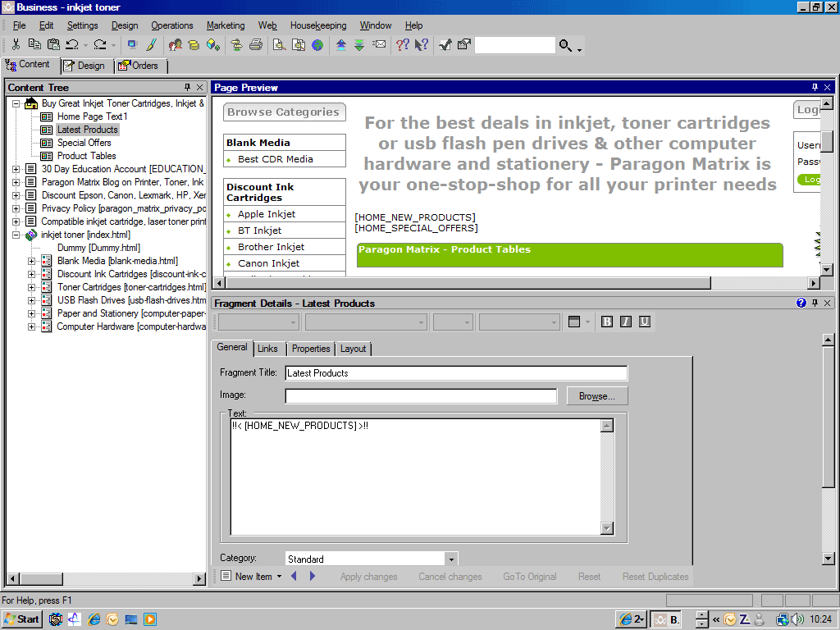Toggle Underline text formatting
The width and height of the screenshot is (840, 630).
[x=645, y=322]
